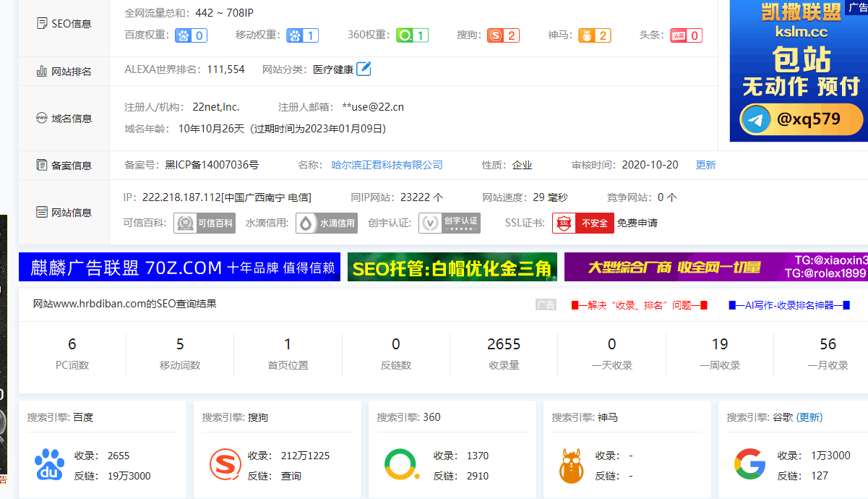The image size is (868, 499).
Task: Click the 移动词数 value 5
Action: click(180, 344)
